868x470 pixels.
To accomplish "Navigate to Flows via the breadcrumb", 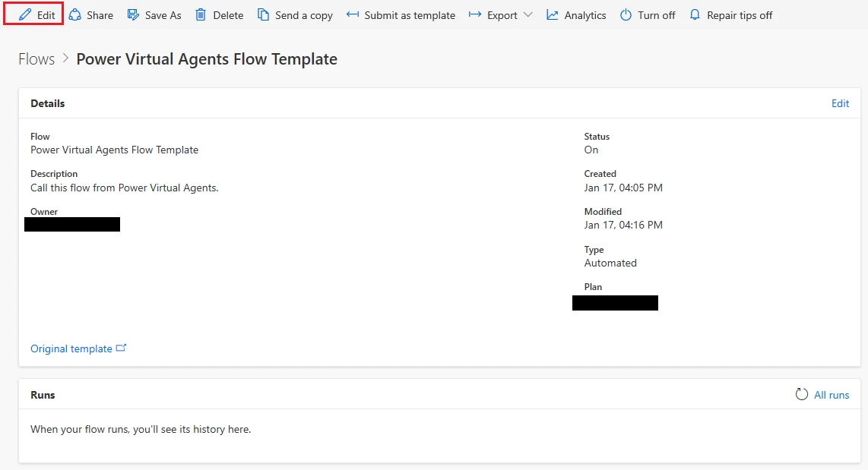I will [x=36, y=58].
